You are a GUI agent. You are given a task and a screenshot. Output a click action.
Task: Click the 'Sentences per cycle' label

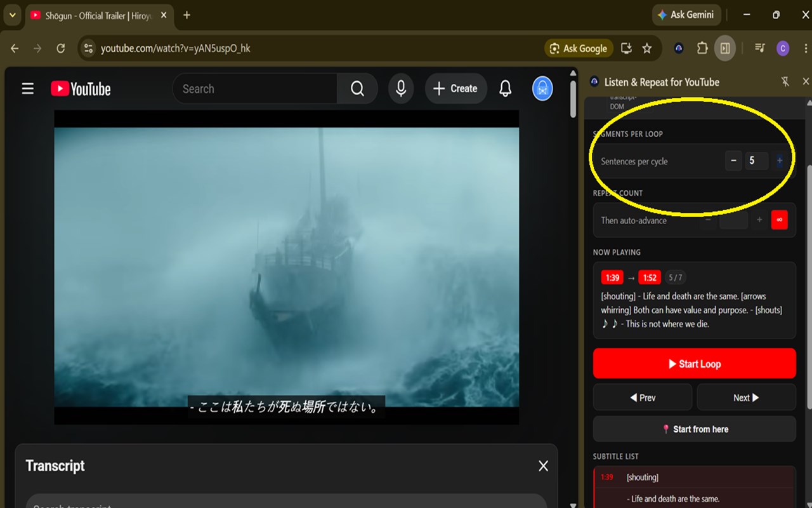[x=634, y=161]
